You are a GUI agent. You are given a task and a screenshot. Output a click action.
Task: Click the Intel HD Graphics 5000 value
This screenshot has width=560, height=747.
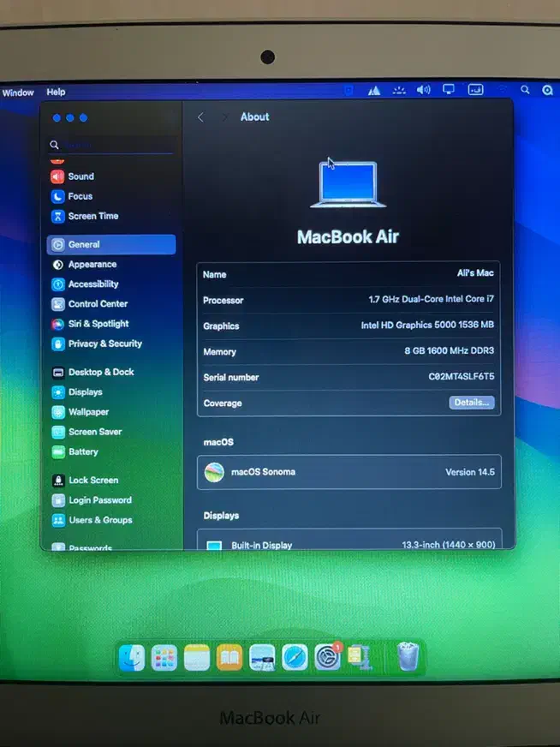point(427,325)
